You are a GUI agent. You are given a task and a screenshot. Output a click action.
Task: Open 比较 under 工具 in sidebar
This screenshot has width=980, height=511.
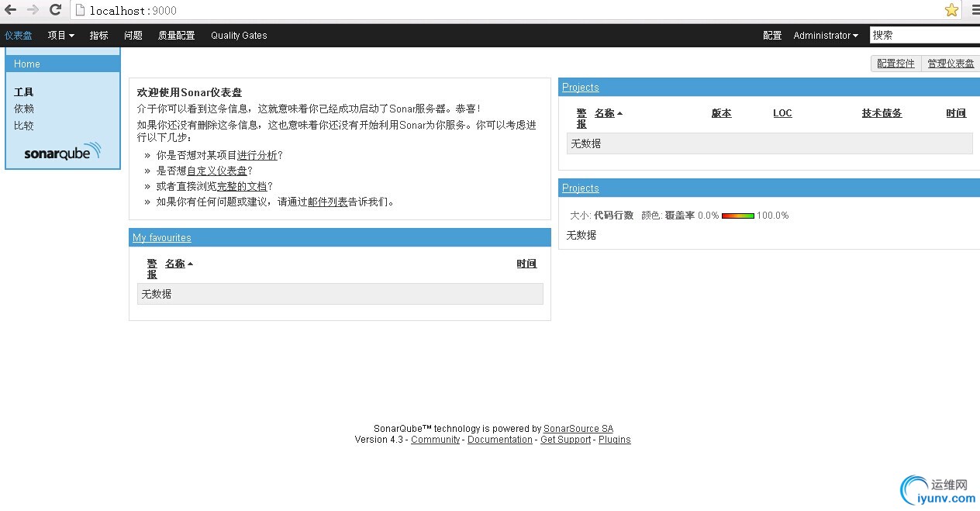point(24,126)
